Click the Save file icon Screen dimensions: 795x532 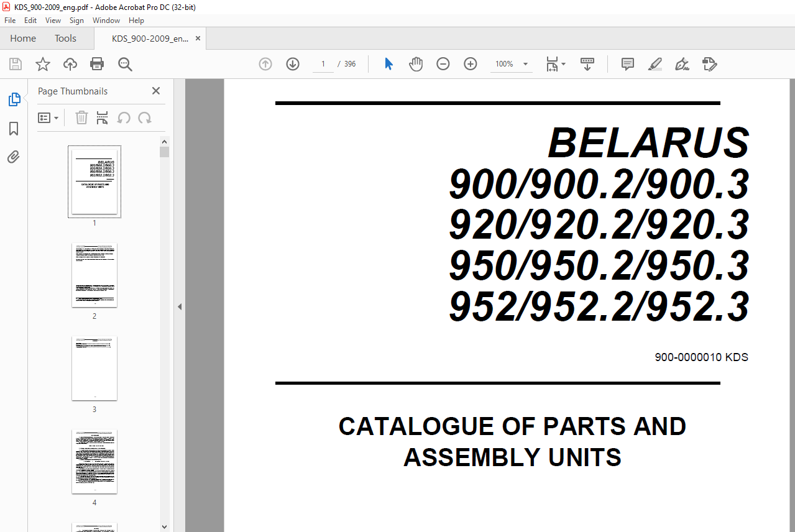pyautogui.click(x=16, y=64)
